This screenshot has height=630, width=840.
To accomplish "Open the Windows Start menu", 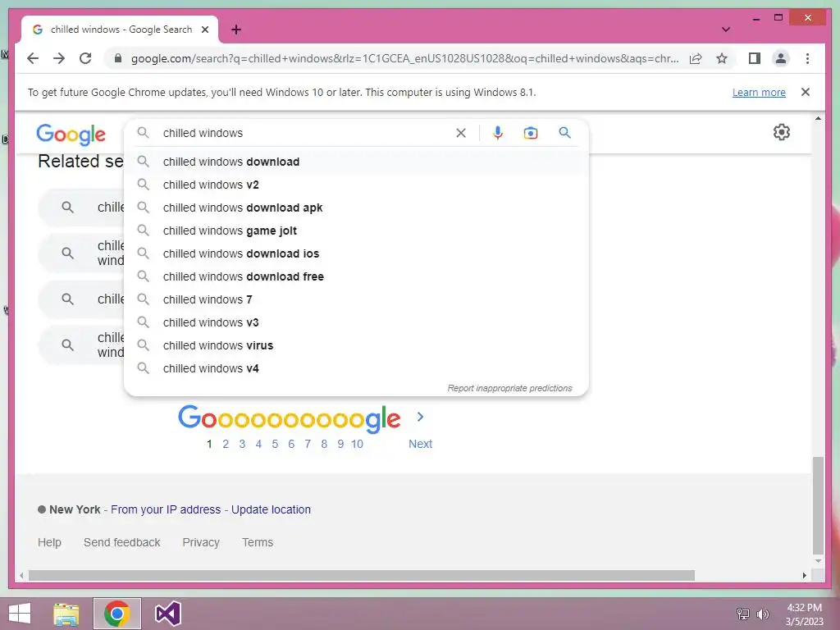I will point(20,614).
